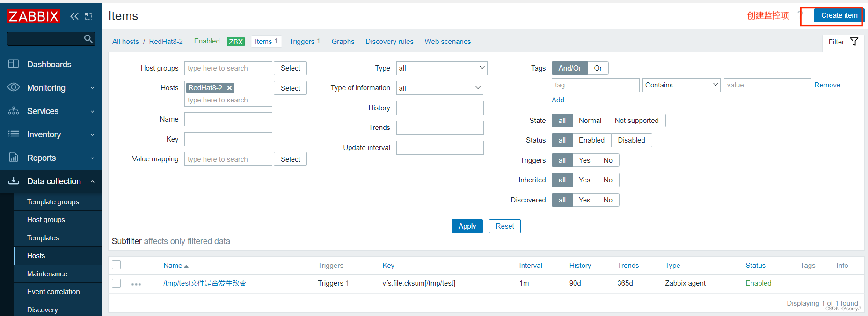Open the /tmp/test item name link
Viewport: 868px width, 316px height.
(205, 283)
